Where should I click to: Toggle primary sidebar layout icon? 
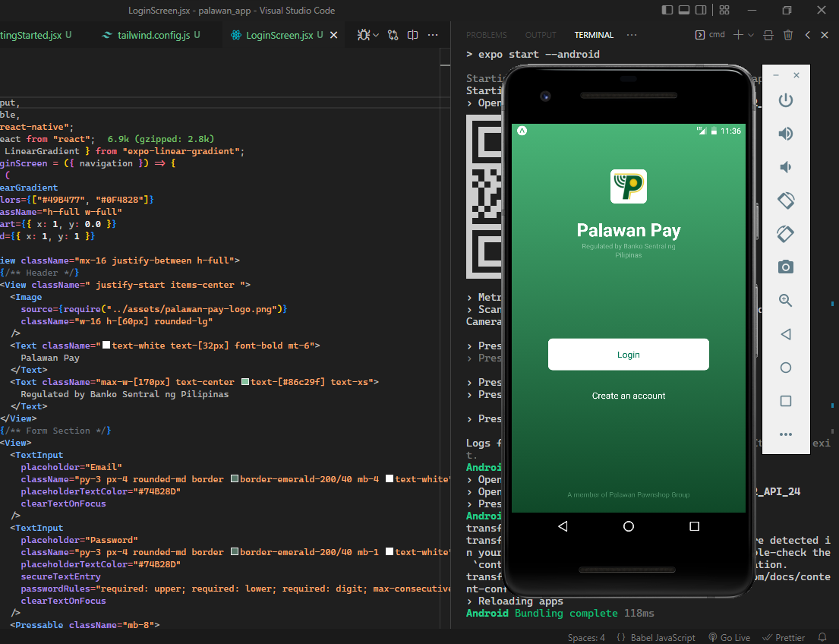click(667, 10)
